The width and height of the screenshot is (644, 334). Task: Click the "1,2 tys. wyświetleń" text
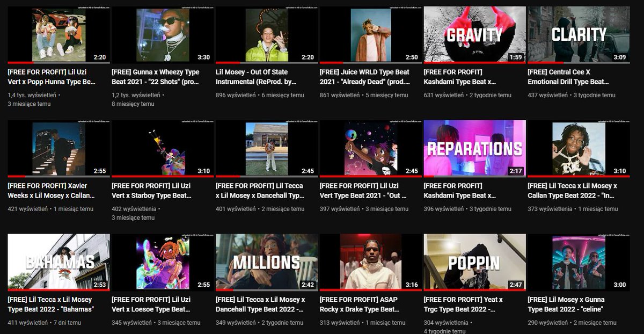pyautogui.click(x=136, y=95)
